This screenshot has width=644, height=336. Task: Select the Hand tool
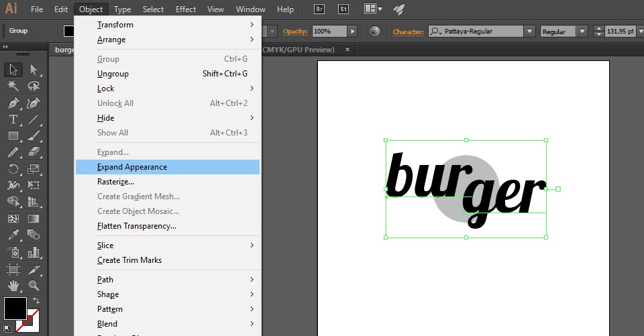point(13,285)
